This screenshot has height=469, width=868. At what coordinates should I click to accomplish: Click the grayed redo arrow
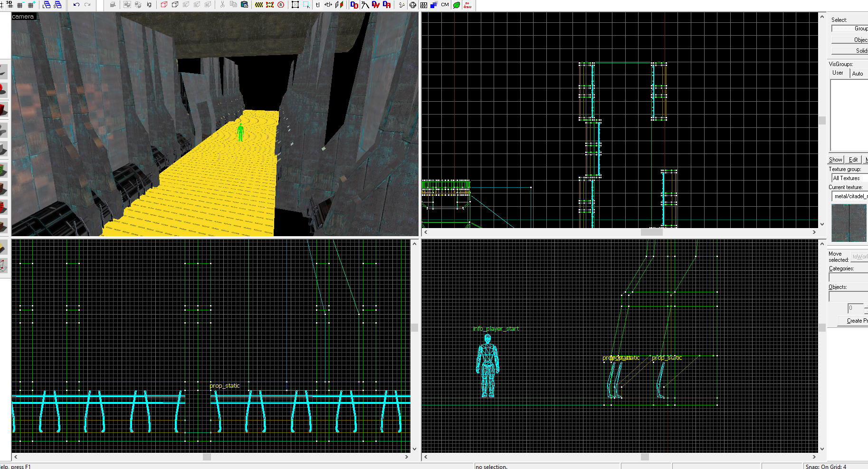(x=87, y=5)
